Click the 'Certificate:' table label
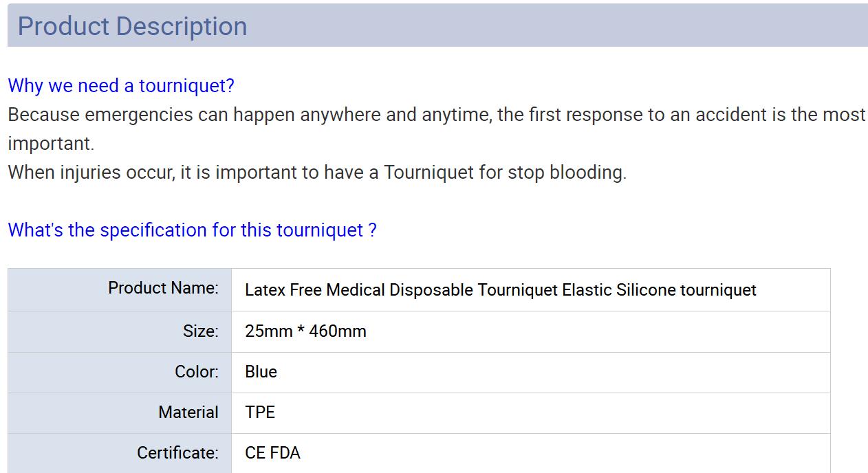 pos(177,452)
